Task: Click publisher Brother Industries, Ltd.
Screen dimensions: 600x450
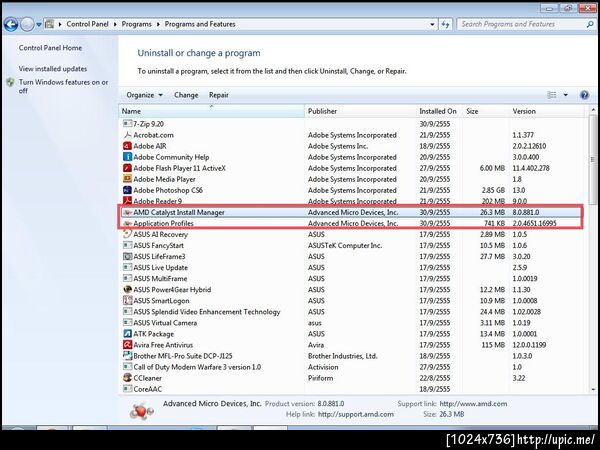Action: (342, 356)
